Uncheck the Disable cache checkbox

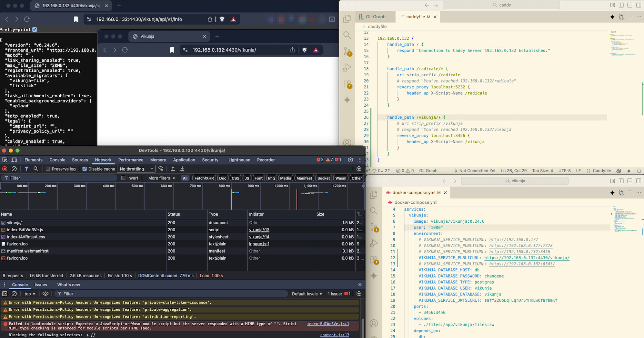(84, 169)
